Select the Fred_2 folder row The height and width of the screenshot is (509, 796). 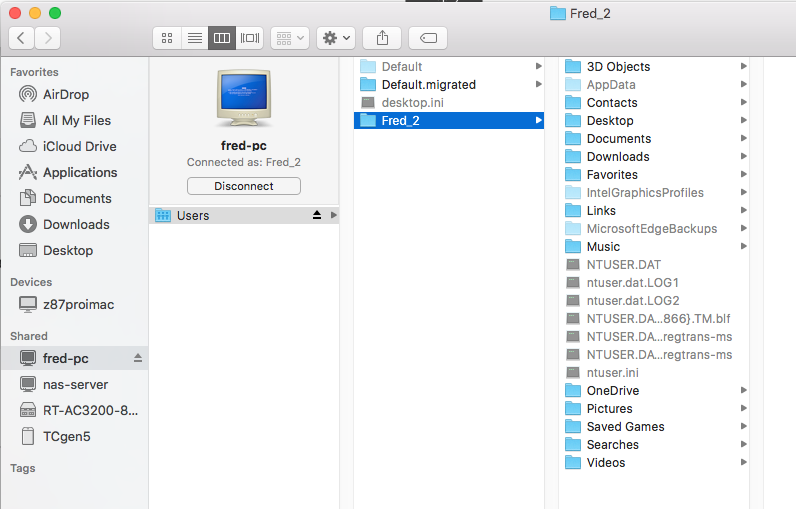(449, 120)
